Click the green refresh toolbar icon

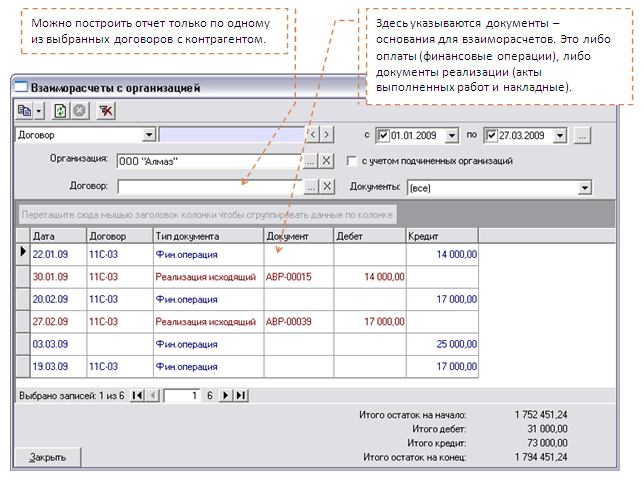60,110
